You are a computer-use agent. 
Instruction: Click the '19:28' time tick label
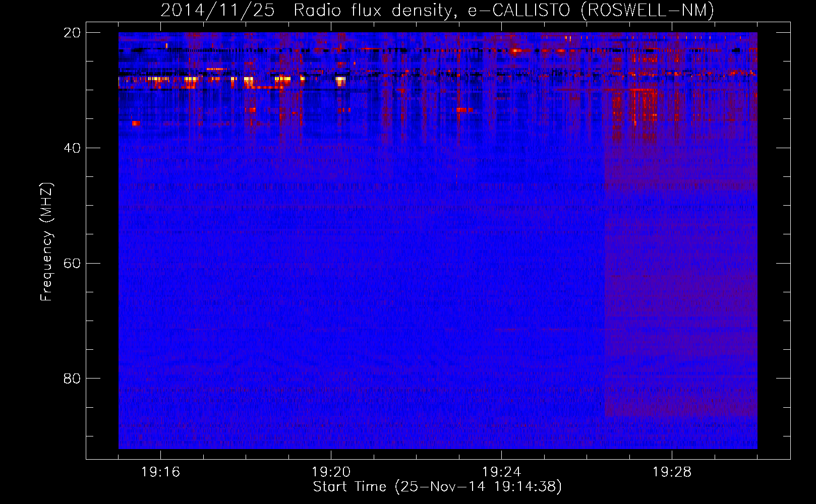click(672, 472)
